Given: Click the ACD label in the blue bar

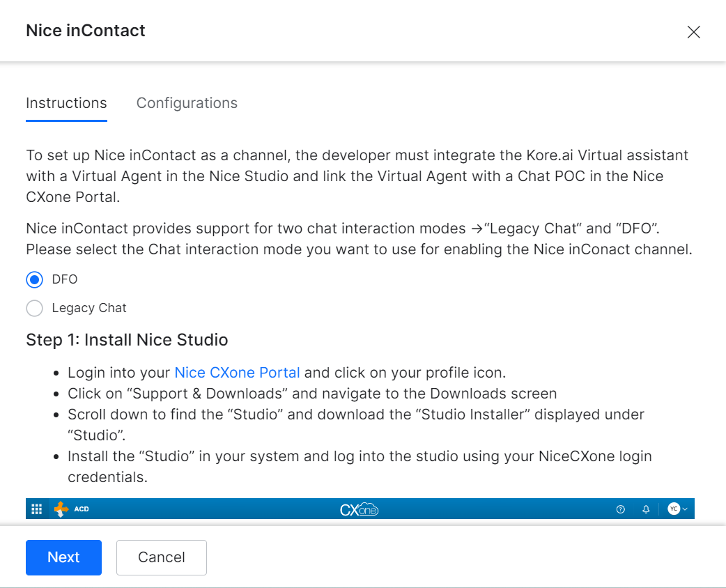Looking at the screenshot, I should tap(82, 509).
